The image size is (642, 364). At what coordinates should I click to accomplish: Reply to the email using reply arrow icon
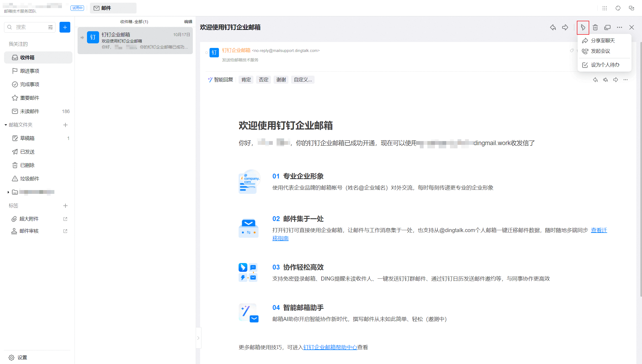[x=553, y=27]
